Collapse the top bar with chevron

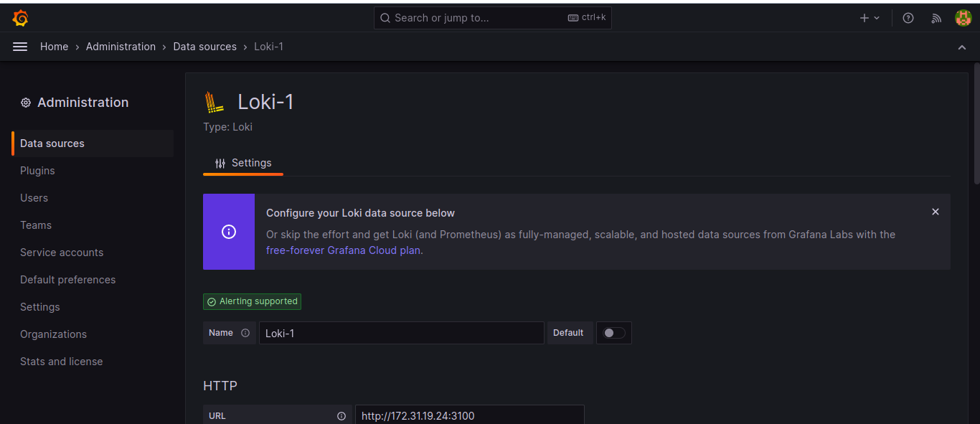962,47
